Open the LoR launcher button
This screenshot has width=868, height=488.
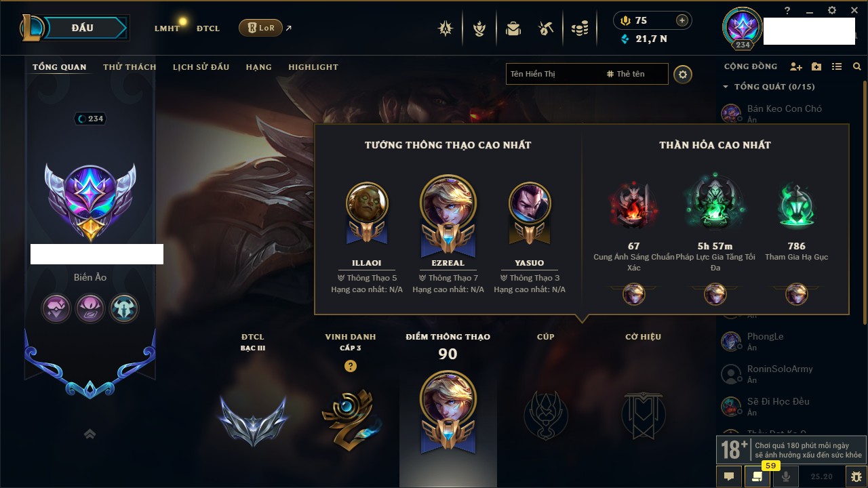click(x=260, y=28)
